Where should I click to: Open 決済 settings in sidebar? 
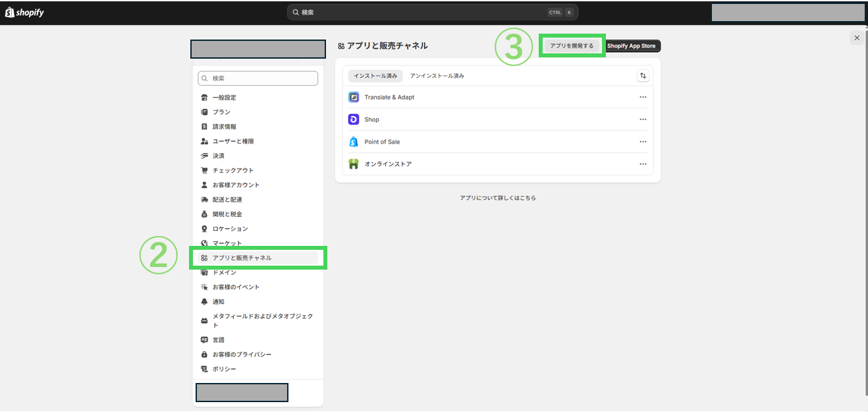click(218, 156)
